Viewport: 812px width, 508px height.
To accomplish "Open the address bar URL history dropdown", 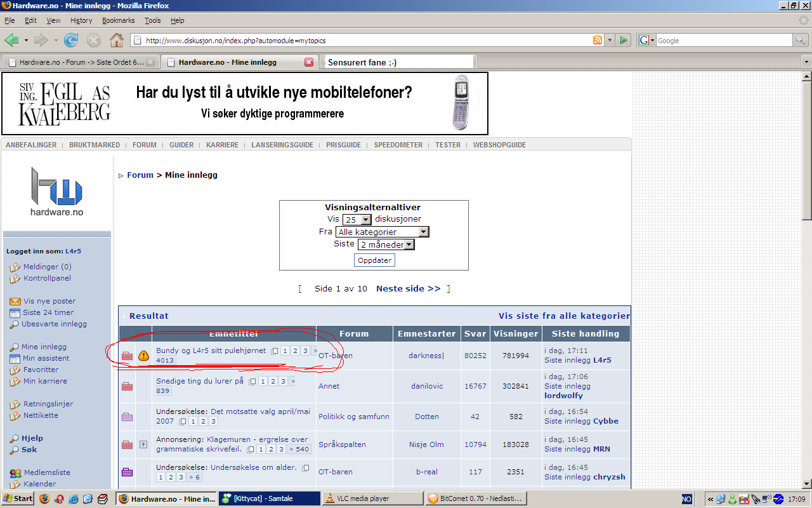I will pyautogui.click(x=610, y=40).
